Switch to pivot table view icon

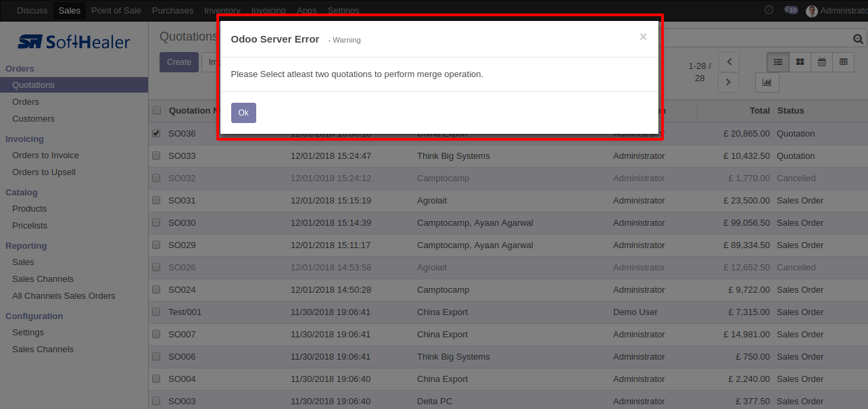(843, 62)
